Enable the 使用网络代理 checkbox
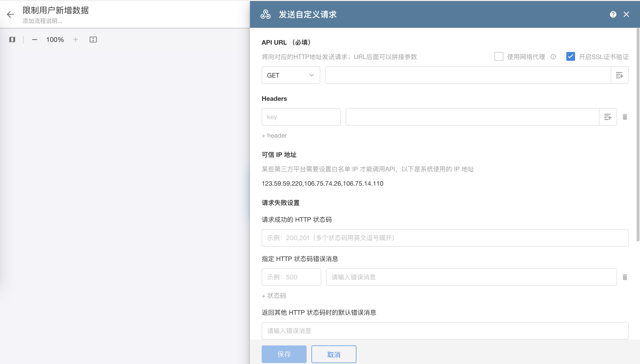The image size is (640, 364). (x=499, y=57)
